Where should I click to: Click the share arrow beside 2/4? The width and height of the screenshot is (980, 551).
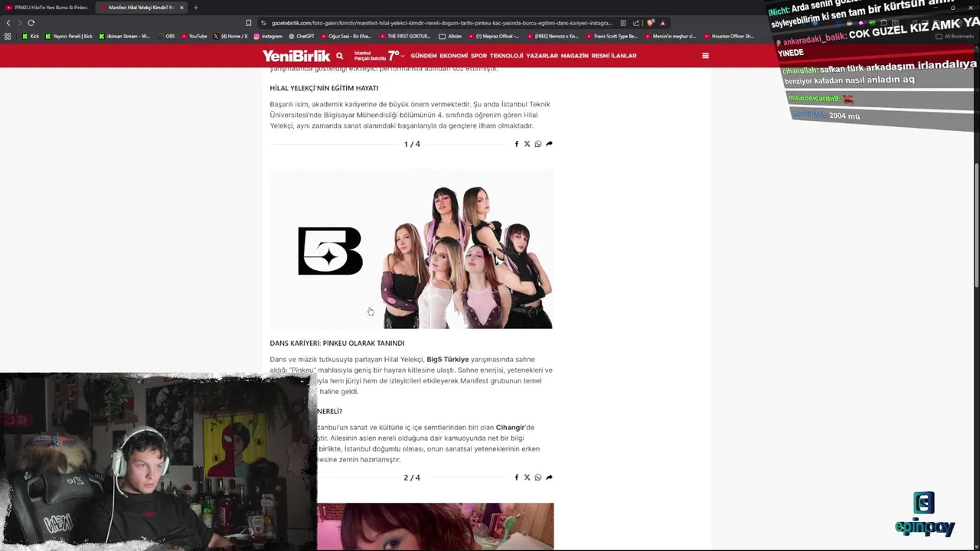pyautogui.click(x=549, y=478)
